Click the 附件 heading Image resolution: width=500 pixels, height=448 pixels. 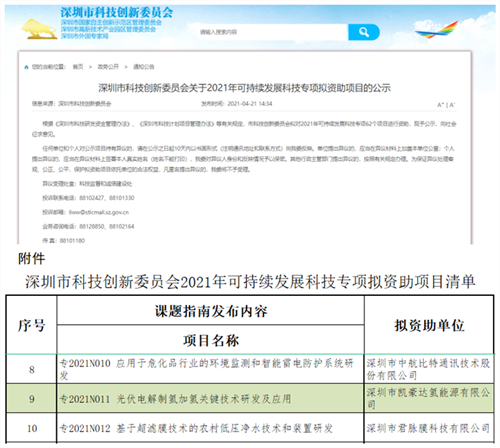click(31, 259)
